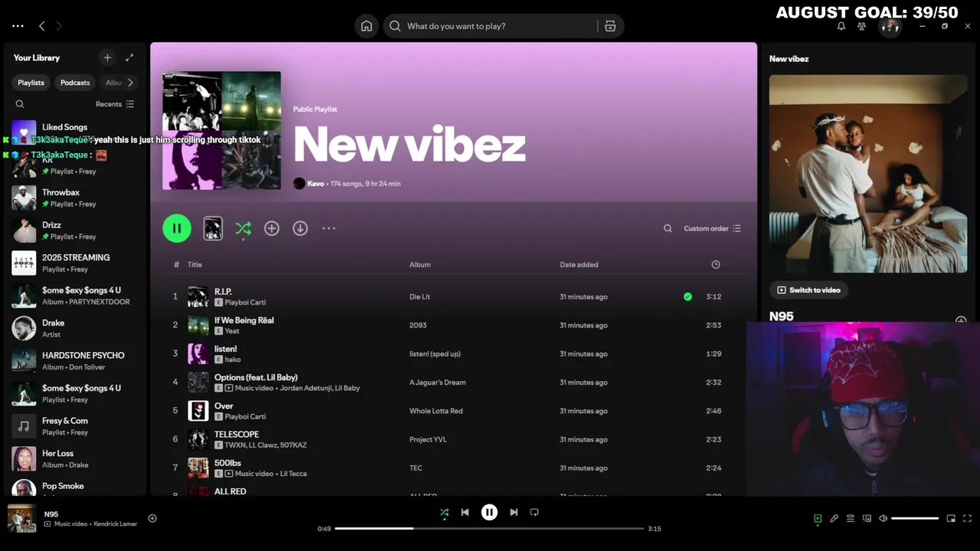
Task: Open the Home page icon
Action: [x=367, y=26]
